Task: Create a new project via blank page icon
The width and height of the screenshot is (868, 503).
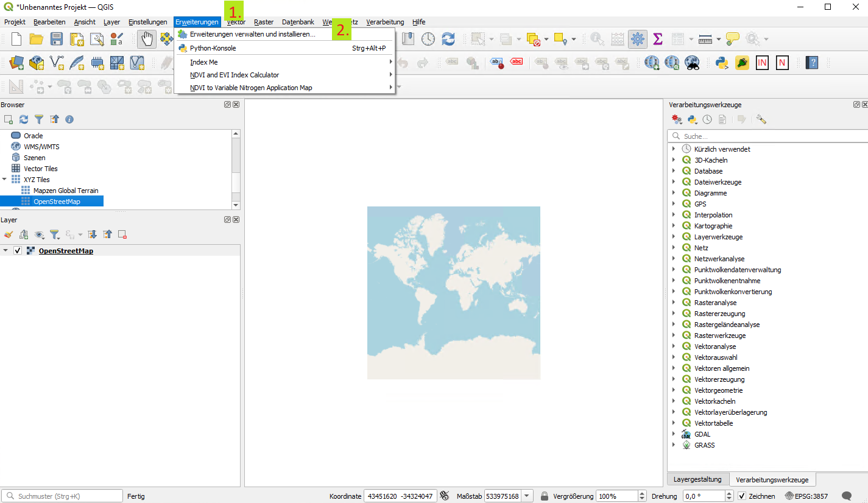Action: (16, 39)
